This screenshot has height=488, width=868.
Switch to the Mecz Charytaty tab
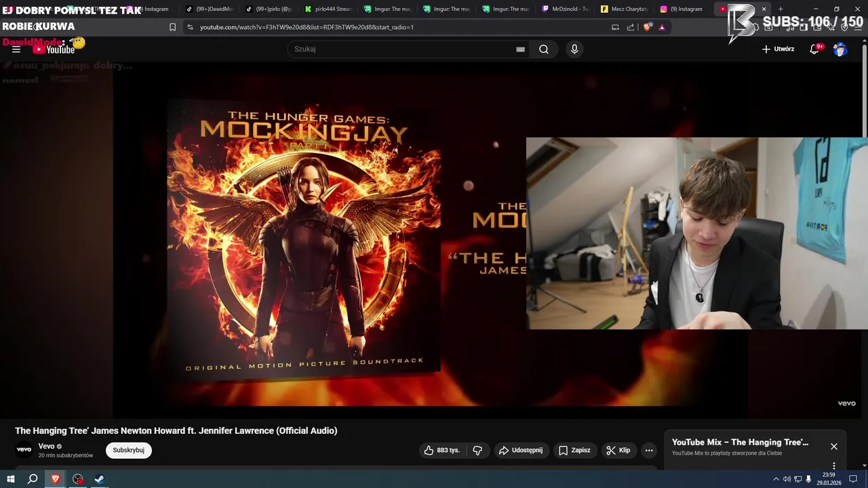625,9
